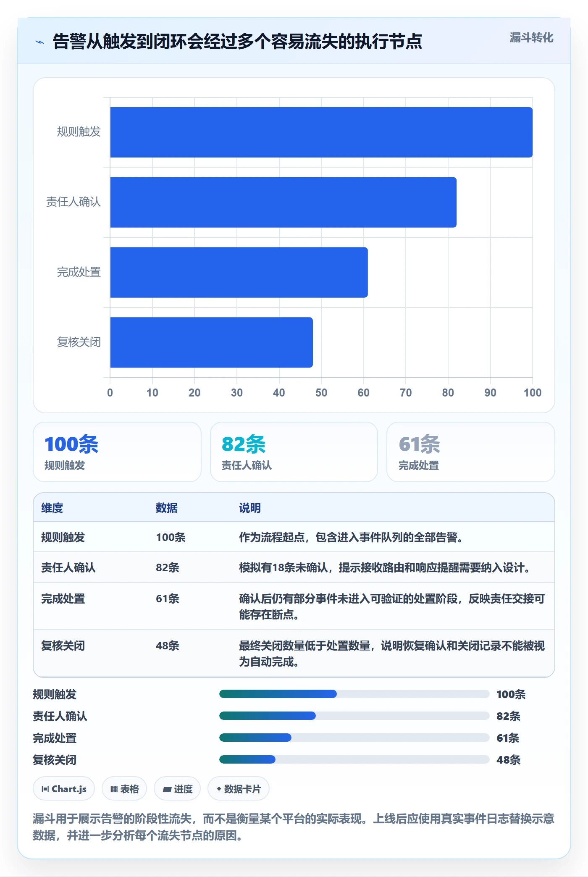This screenshot has height=877, width=588.
Task: Click the 复核关闭 bar in the chart
Action: [x=211, y=342]
